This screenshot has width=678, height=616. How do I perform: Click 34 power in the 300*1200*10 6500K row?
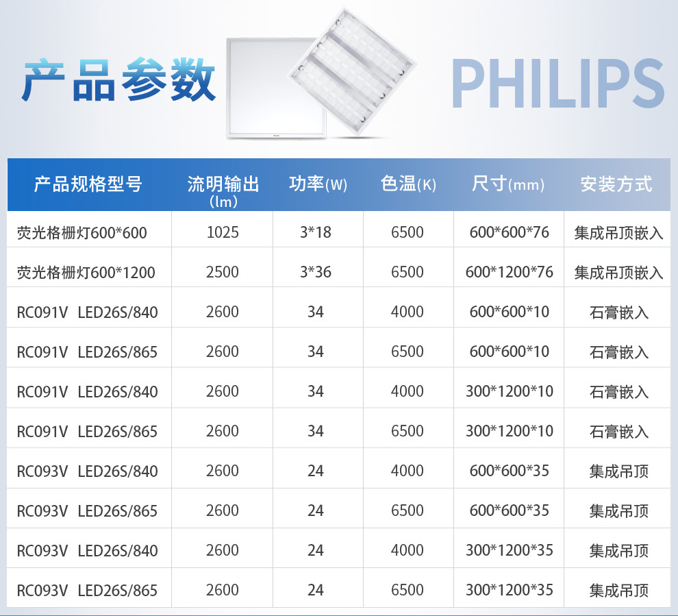(316, 431)
